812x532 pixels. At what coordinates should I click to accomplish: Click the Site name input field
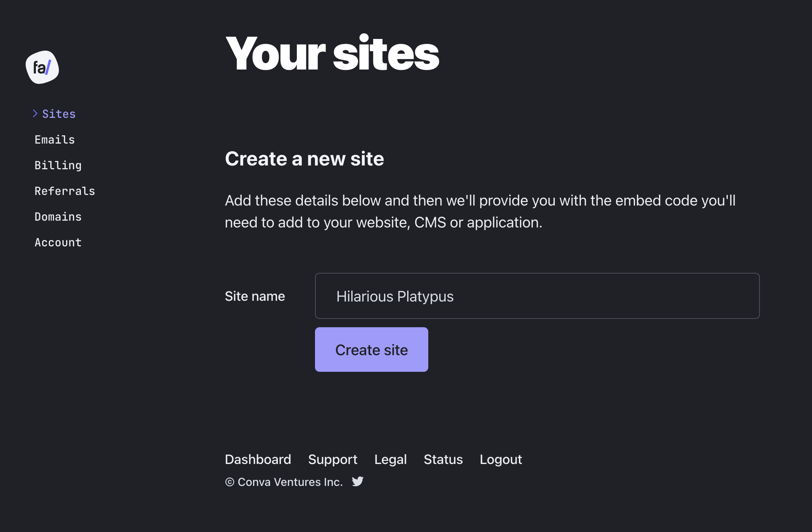point(537,296)
